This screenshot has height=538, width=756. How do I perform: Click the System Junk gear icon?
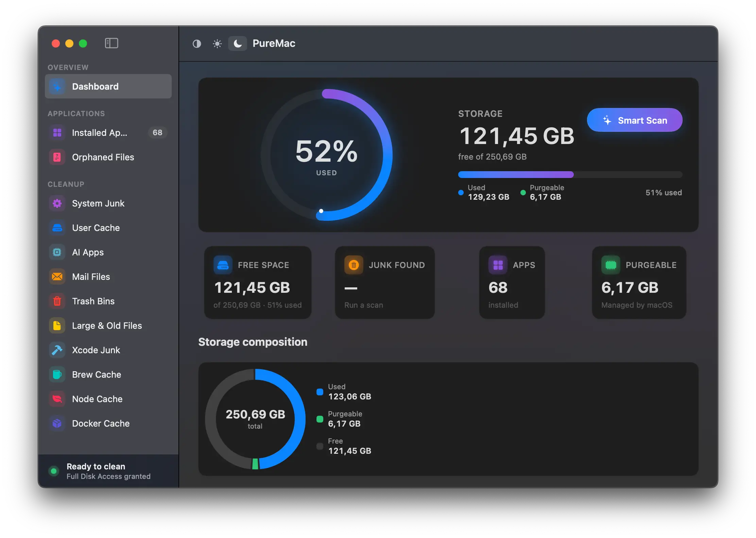pos(57,203)
